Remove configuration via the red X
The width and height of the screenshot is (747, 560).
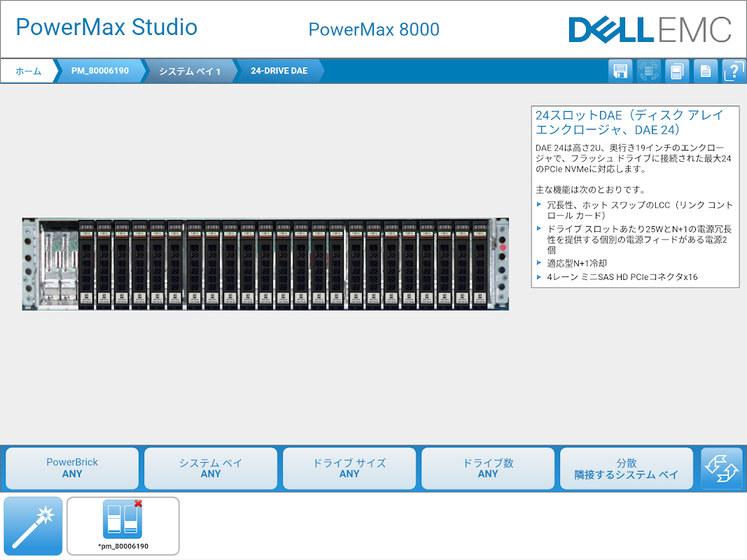pyautogui.click(x=138, y=503)
